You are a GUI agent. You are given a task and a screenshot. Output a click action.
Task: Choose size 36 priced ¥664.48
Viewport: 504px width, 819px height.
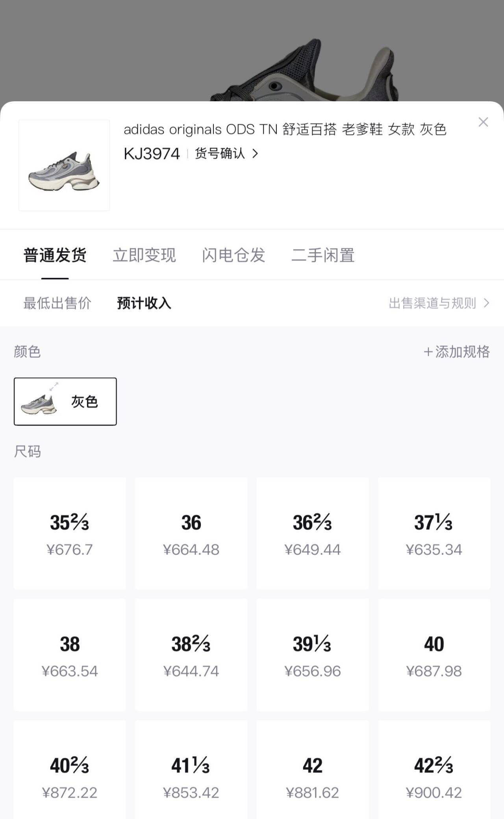point(191,533)
